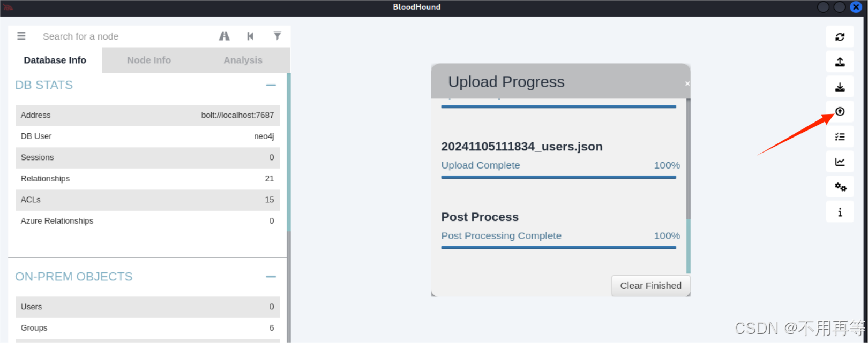Open the view upload status list icon

coord(840,137)
